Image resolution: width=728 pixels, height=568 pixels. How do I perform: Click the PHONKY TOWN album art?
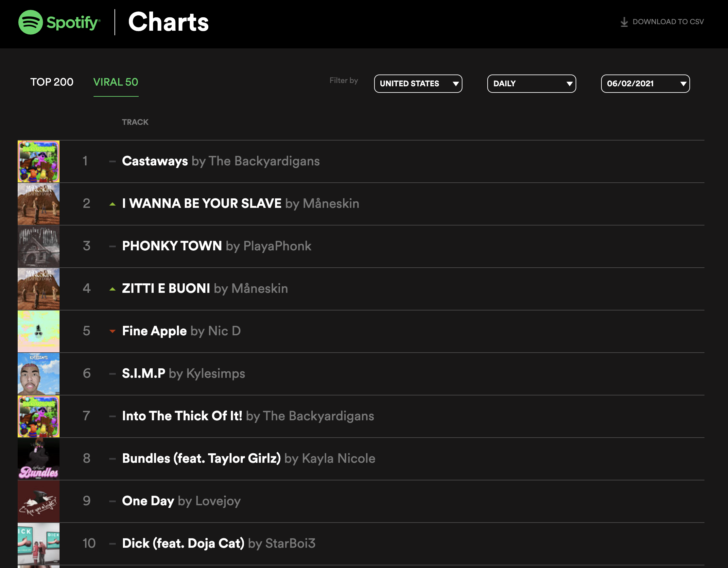(39, 246)
